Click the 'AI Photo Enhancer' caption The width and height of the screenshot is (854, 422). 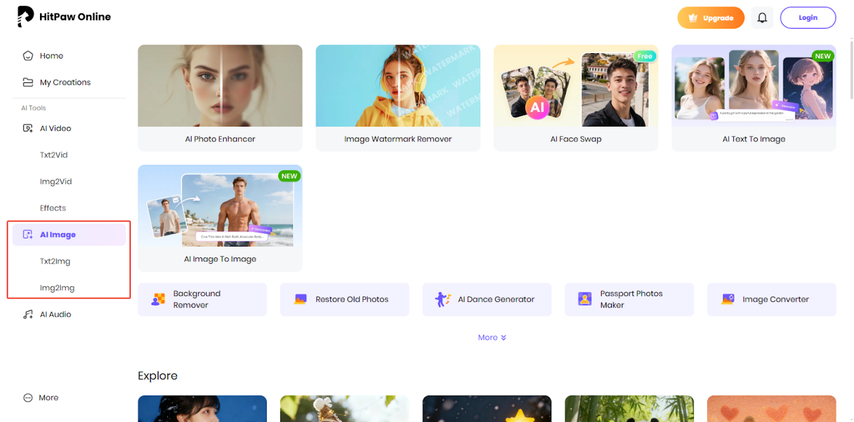coord(220,139)
